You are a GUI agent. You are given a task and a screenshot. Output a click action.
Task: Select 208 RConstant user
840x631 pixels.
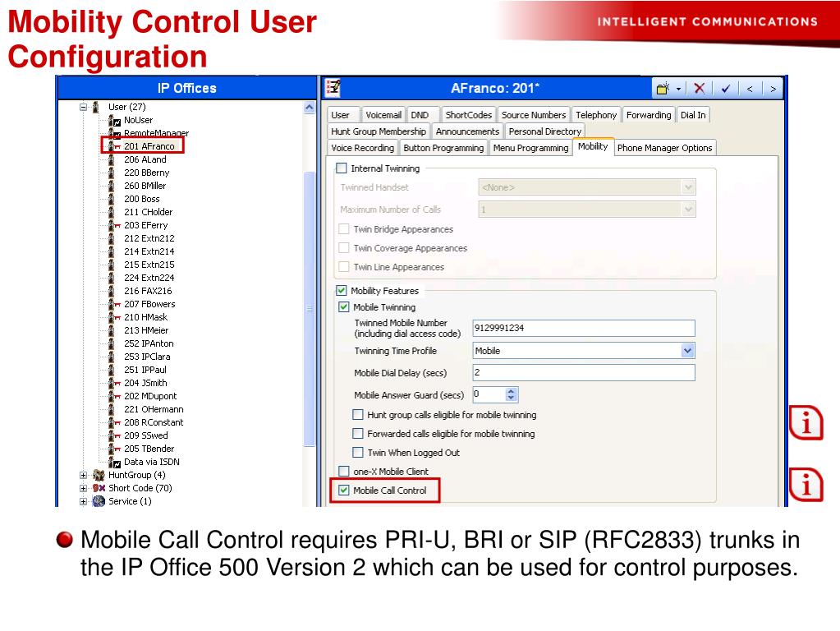pyautogui.click(x=154, y=422)
